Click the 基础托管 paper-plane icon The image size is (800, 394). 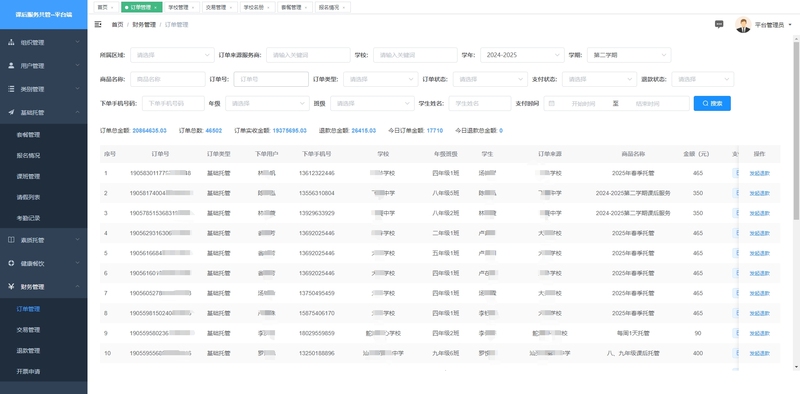tap(11, 112)
